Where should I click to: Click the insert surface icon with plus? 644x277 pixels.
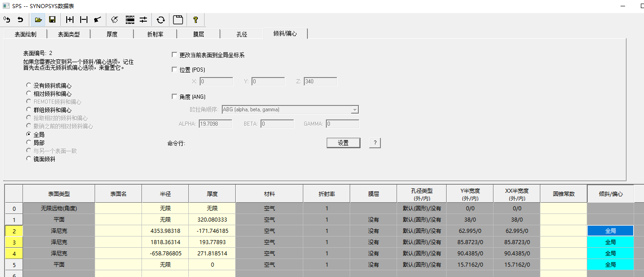70,20
